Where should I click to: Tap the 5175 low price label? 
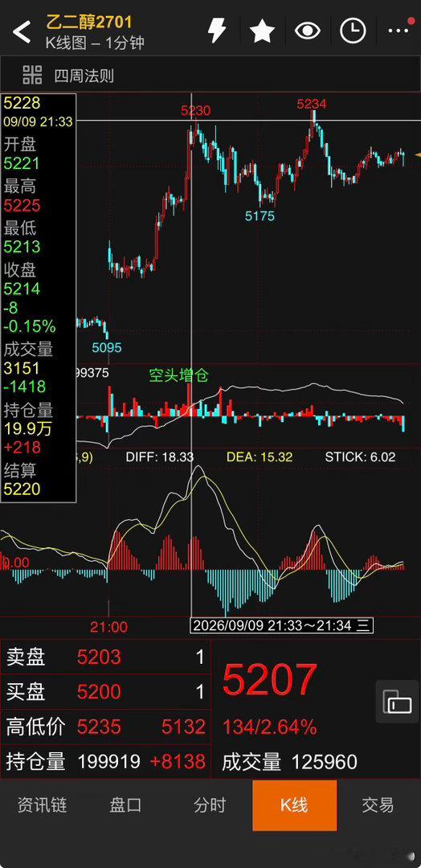[x=260, y=216]
